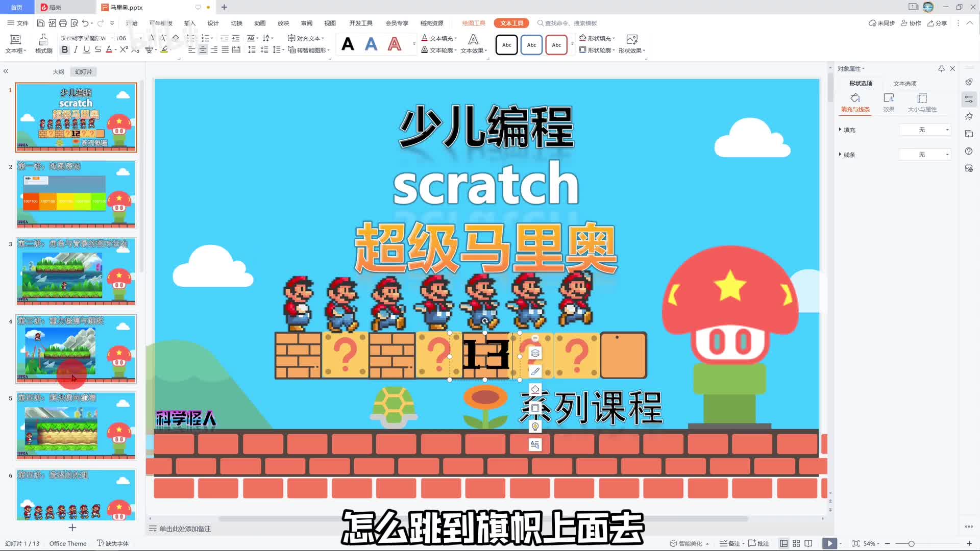Toggle bold formatting
The width and height of the screenshot is (980, 551).
(65, 49)
